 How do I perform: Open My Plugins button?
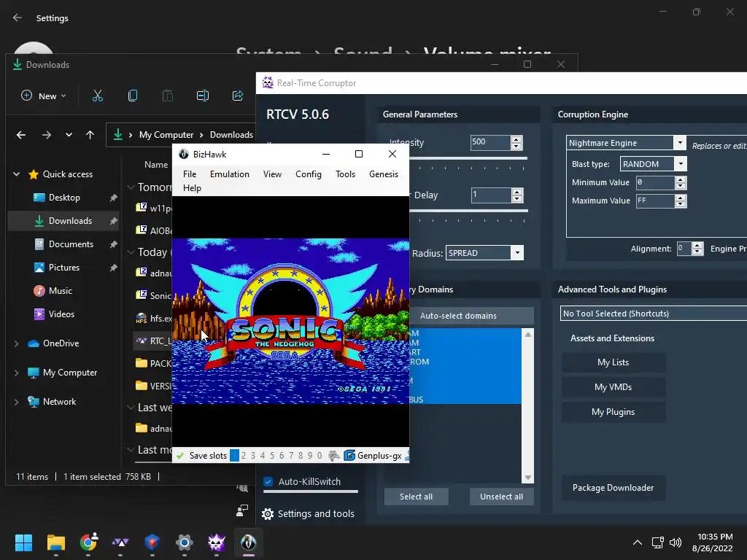click(x=613, y=412)
